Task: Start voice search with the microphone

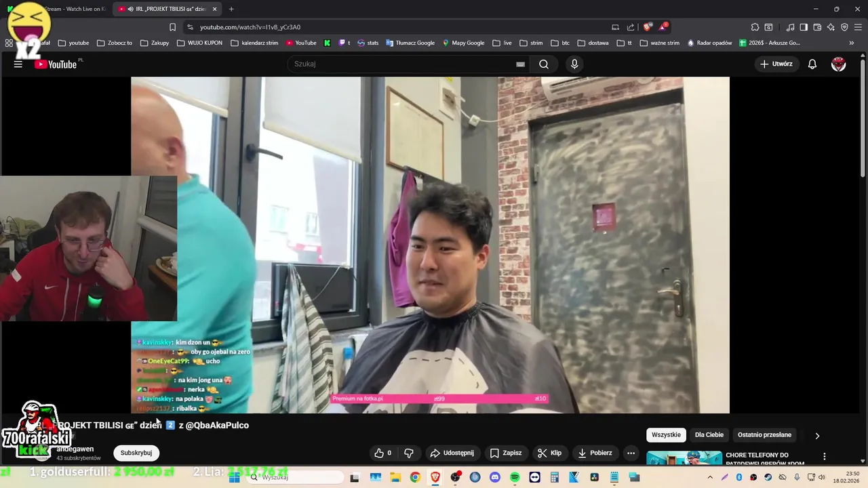Action: pyautogui.click(x=574, y=64)
